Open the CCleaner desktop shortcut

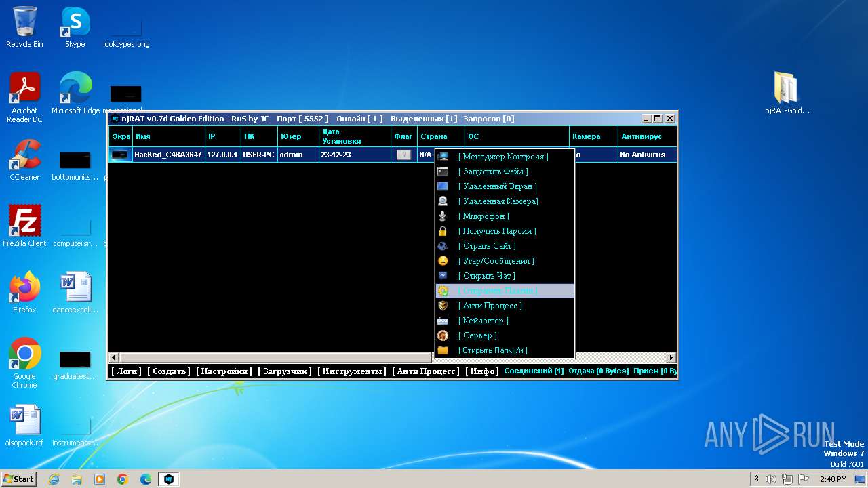tap(24, 160)
